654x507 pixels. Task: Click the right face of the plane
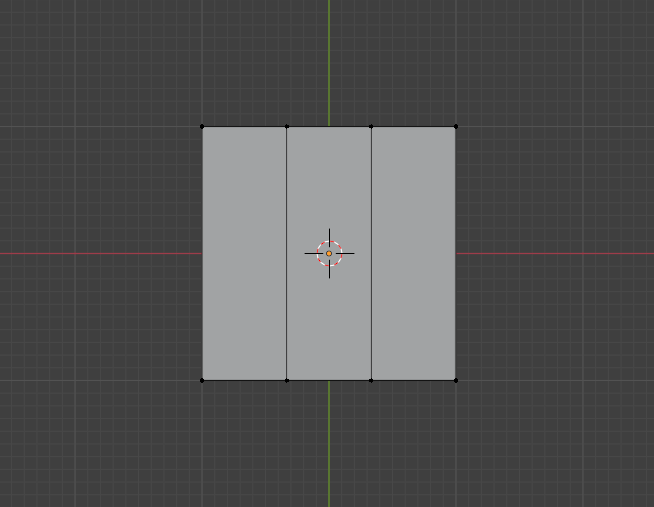413,253
